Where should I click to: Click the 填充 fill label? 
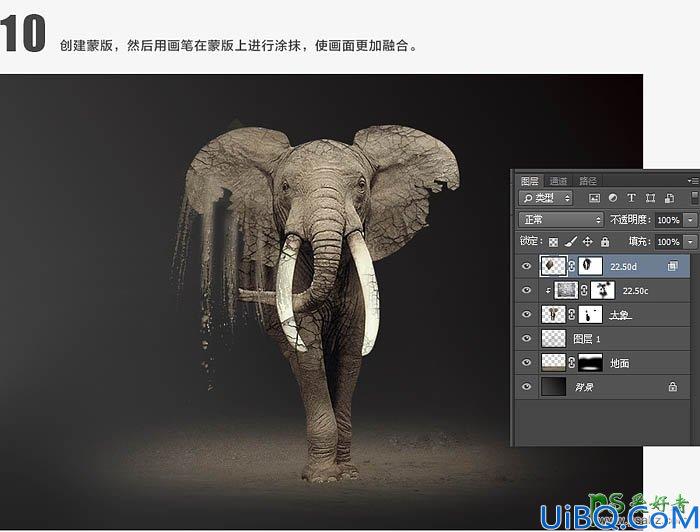point(639,241)
